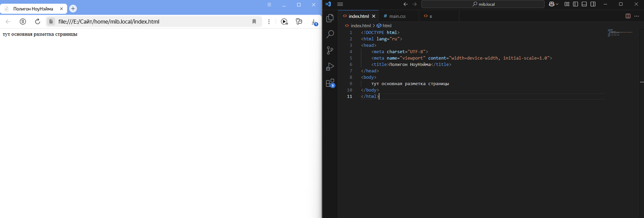This screenshot has height=218, width=644.
Task: Open the browser three-dot page menu
Action: tap(268, 21)
